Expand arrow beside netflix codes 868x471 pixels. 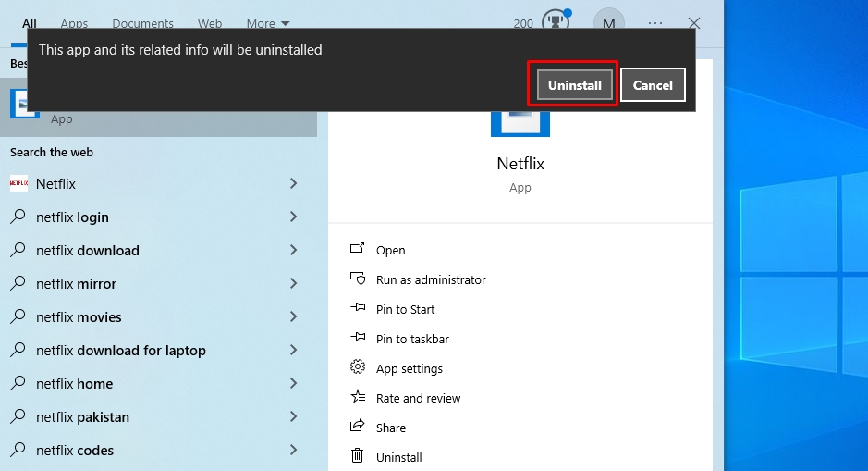click(293, 450)
